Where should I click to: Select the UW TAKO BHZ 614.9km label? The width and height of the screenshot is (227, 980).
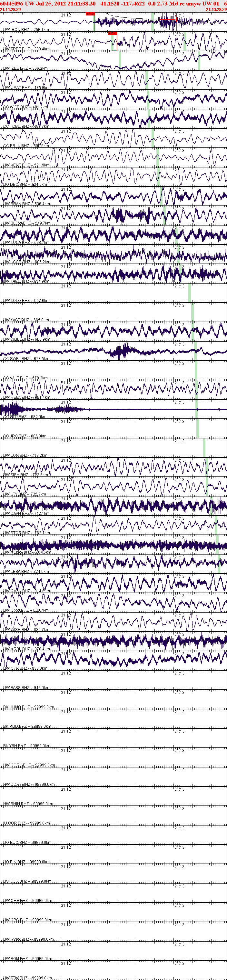coord(26,282)
